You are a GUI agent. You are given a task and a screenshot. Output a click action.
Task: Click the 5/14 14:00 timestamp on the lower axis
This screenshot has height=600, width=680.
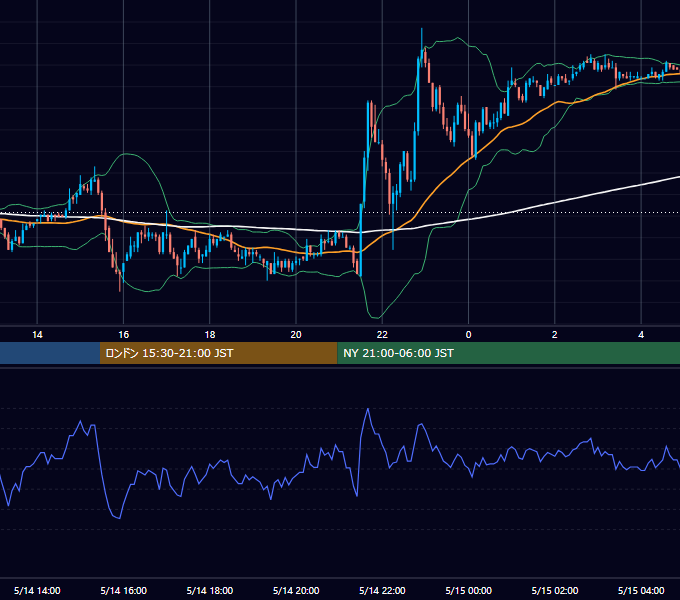click(37, 590)
